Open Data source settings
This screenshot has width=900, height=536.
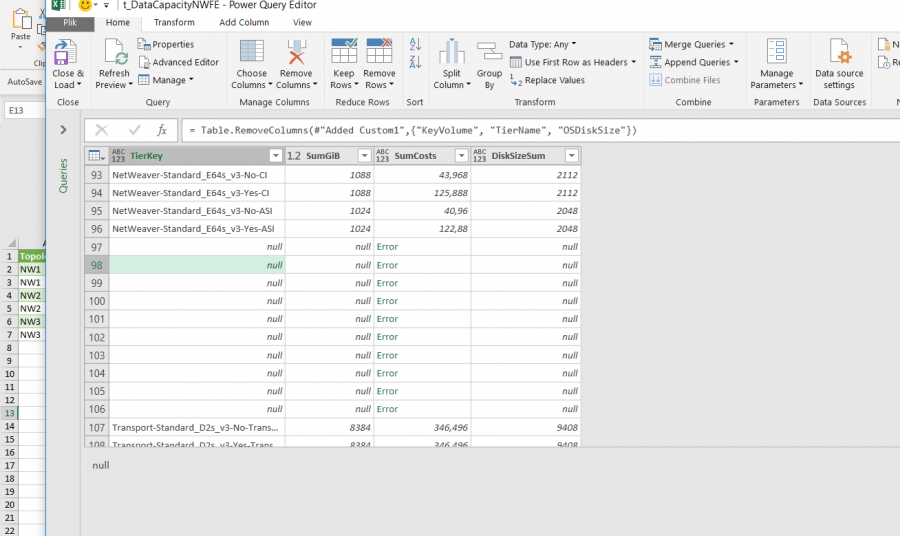click(839, 64)
